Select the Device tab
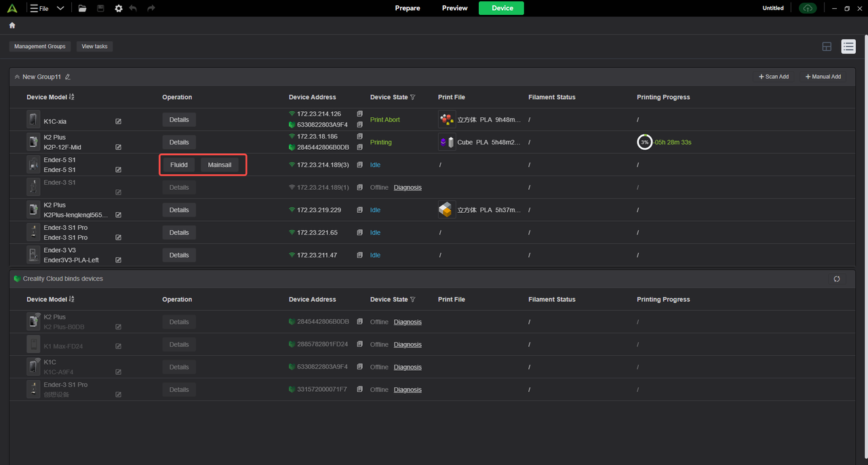Image resolution: width=868 pixels, height=465 pixels. 502,8
